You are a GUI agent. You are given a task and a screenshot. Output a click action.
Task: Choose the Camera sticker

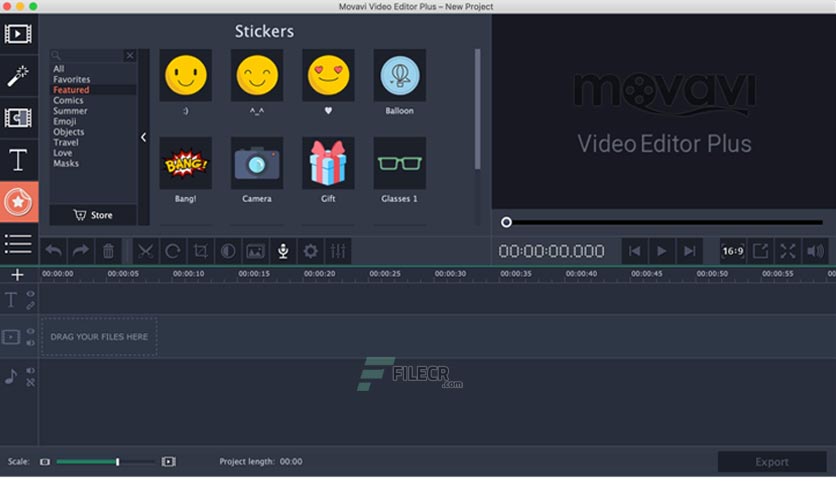(257, 163)
